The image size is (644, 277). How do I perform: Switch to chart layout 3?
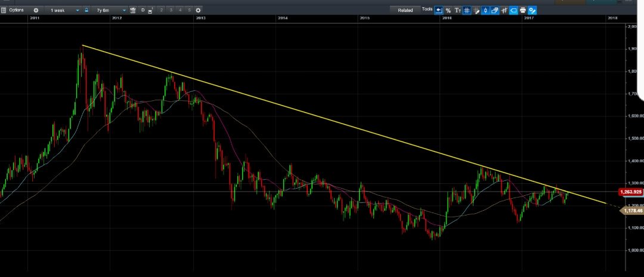pos(171,10)
